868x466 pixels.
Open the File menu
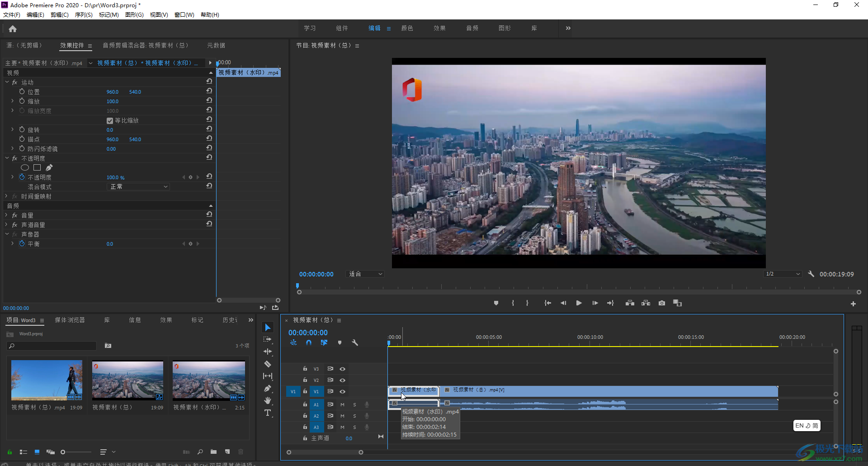pos(11,15)
